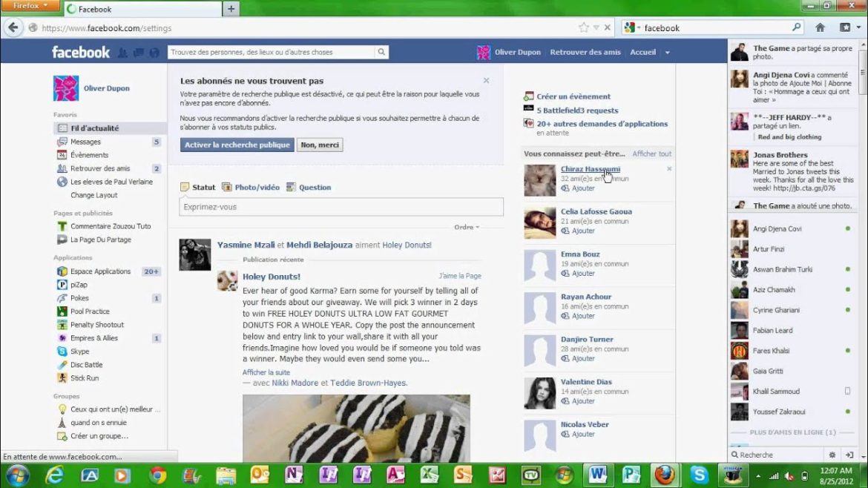Screen dimensions: 868x488
Task: Click the search magnifier icon in Facebook bar
Action: (381, 53)
